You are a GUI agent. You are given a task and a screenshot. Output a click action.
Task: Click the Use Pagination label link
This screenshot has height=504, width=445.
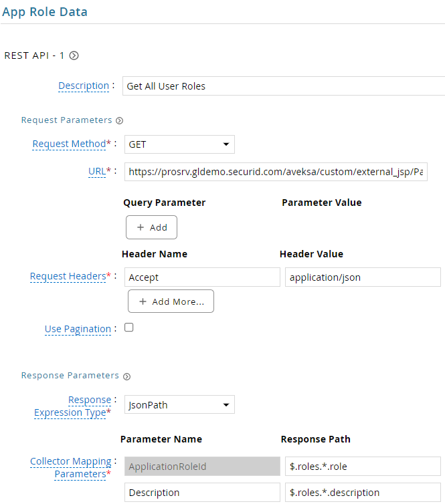click(78, 329)
